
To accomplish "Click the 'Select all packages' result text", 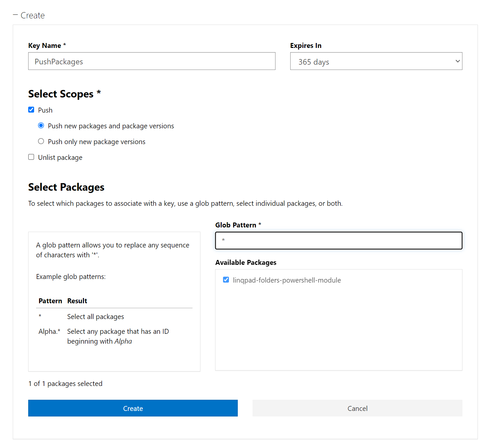I will tap(95, 317).
